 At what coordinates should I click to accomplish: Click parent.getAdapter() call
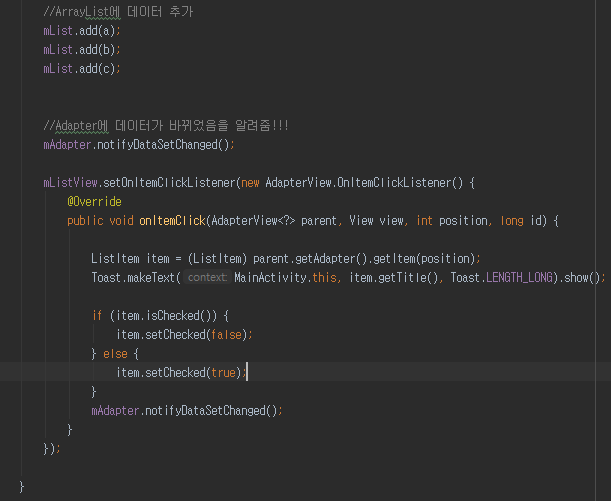(310, 259)
